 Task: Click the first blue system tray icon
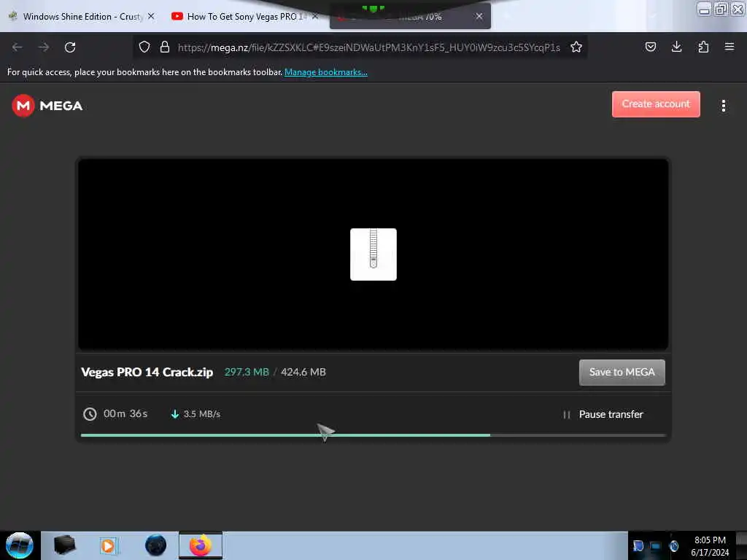[638, 545]
